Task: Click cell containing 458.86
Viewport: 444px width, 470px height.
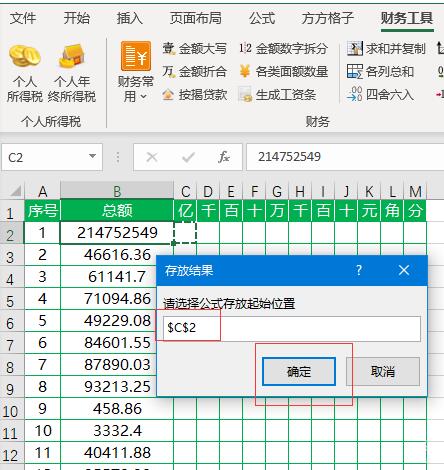Action: (x=117, y=409)
